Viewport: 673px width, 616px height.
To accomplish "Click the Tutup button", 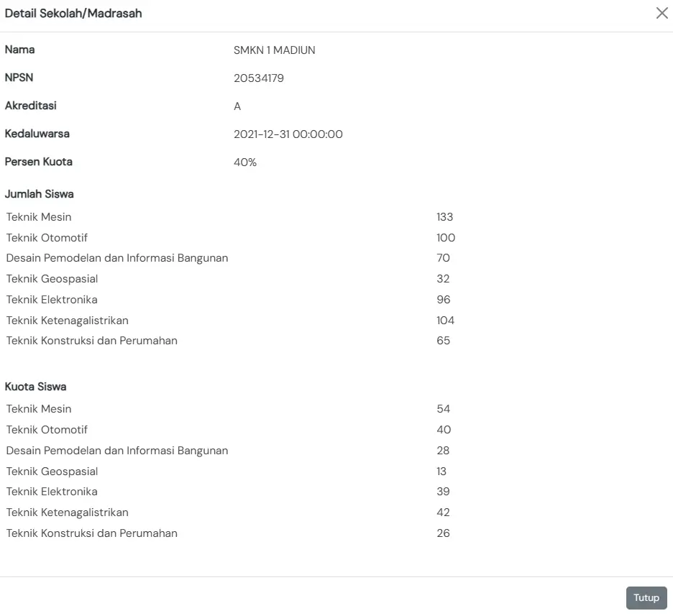I will click(x=646, y=598).
